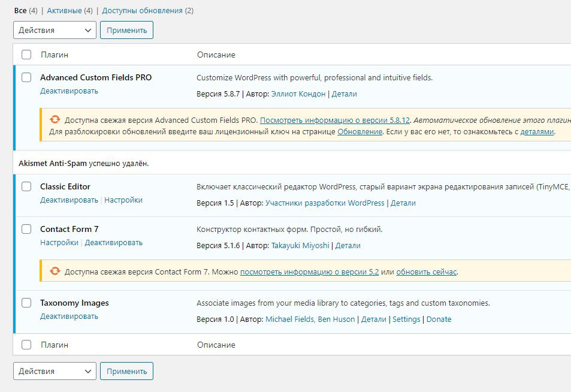Click the Associate images from your media description
Image resolution: width=571 pixels, height=392 pixels.
coord(343,303)
